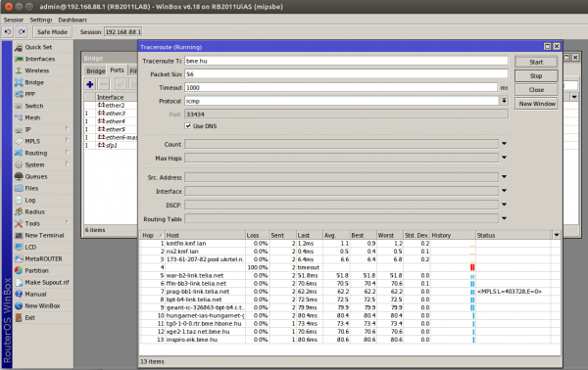
Task: Toggle Use DNS checkbox
Action: click(188, 126)
